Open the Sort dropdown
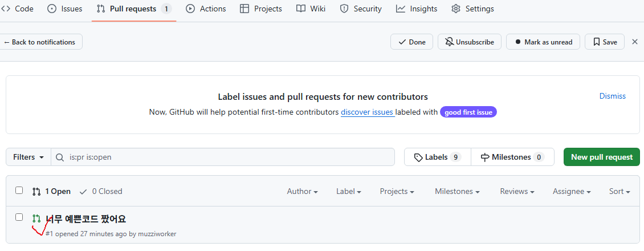644x251 pixels. click(x=619, y=192)
